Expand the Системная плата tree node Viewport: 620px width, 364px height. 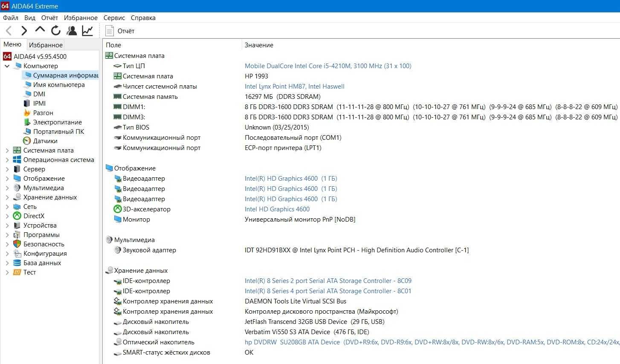pos(7,150)
